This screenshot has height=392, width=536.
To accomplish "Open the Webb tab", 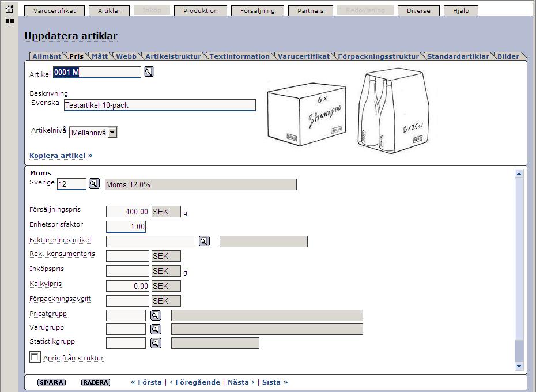I will point(126,56).
